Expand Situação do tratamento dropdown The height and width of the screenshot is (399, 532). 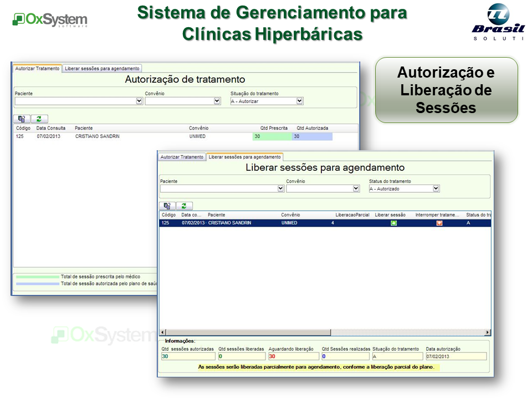299,101
